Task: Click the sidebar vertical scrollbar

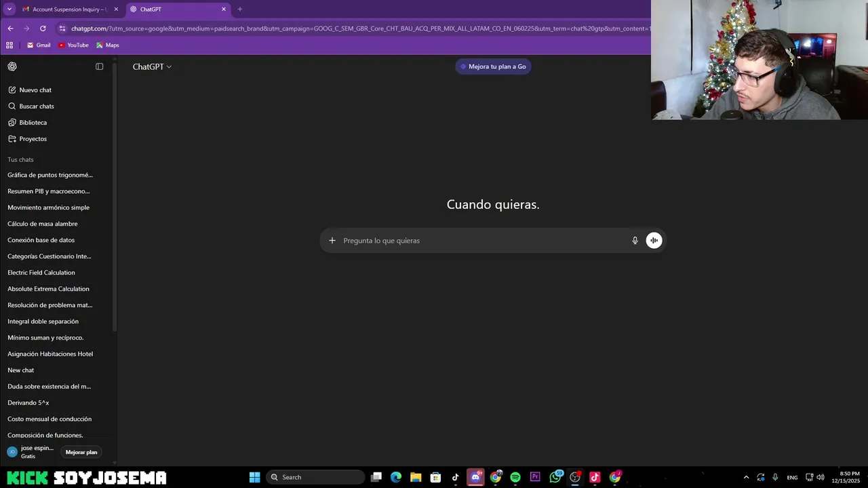Action: tap(115, 197)
